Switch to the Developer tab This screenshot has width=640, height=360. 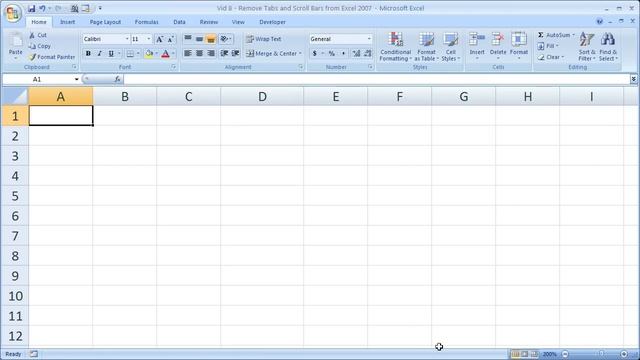272,22
